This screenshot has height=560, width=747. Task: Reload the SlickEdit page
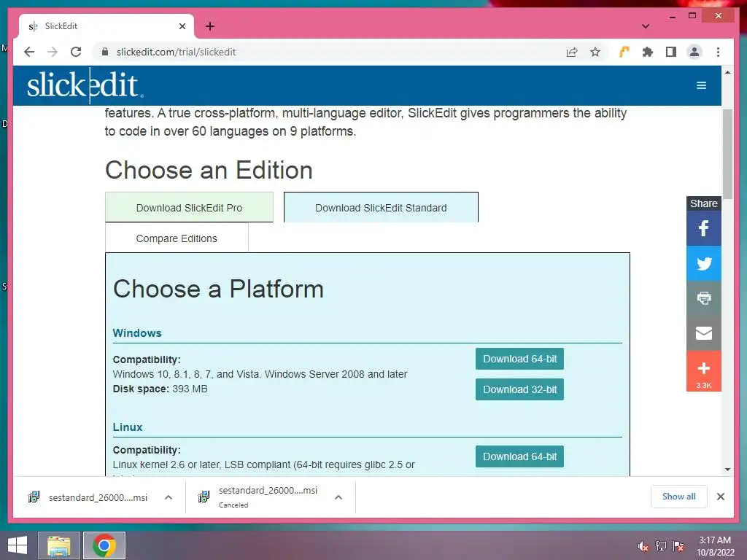pyautogui.click(x=76, y=52)
